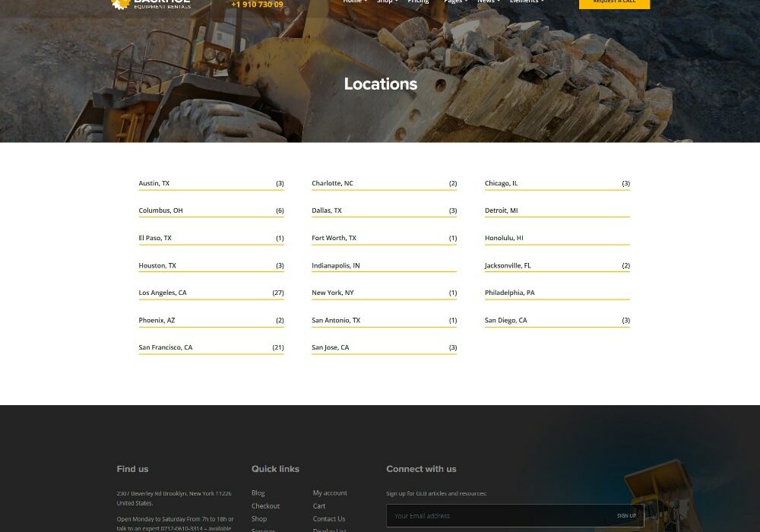Screen dimensions: 760x532
Task: Open the Pages menu in header
Action: pos(455,2)
